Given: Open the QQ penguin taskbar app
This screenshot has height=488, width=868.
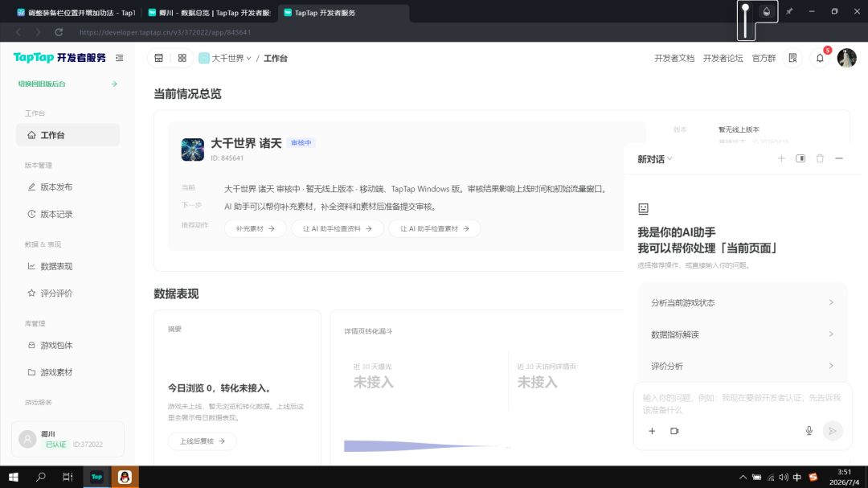Looking at the screenshot, I should click(125, 477).
